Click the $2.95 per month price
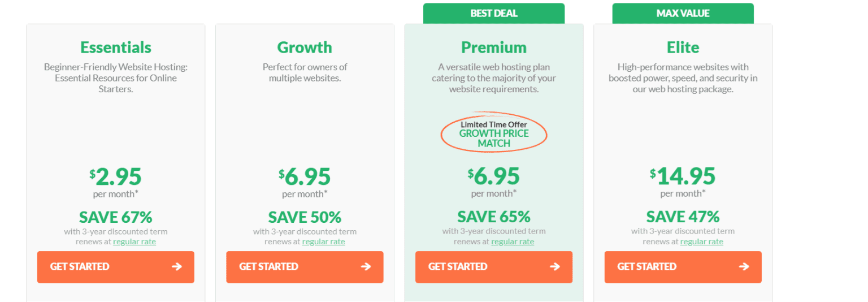This screenshot has height=302, width=868. point(116,177)
